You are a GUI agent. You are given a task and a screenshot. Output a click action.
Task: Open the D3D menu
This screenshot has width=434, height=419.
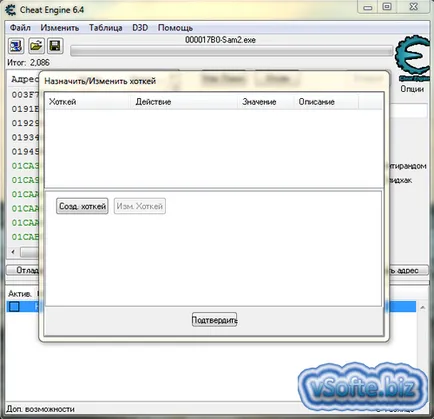[140, 28]
